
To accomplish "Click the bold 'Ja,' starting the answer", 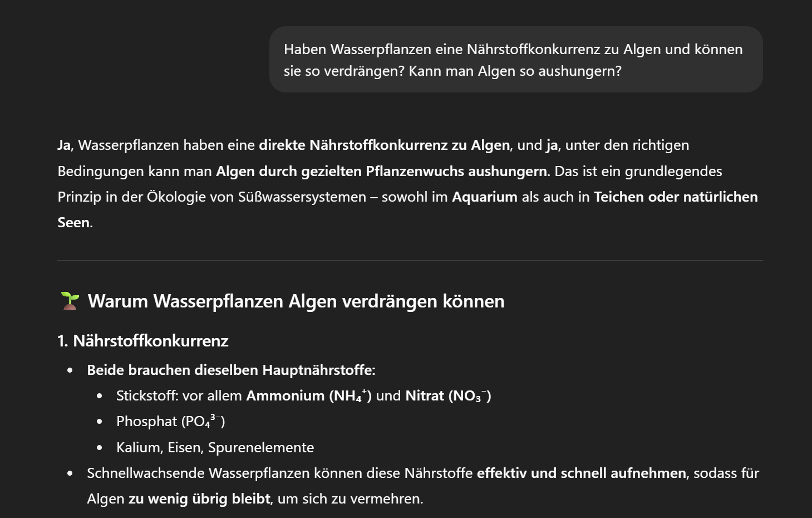I will pos(66,145).
